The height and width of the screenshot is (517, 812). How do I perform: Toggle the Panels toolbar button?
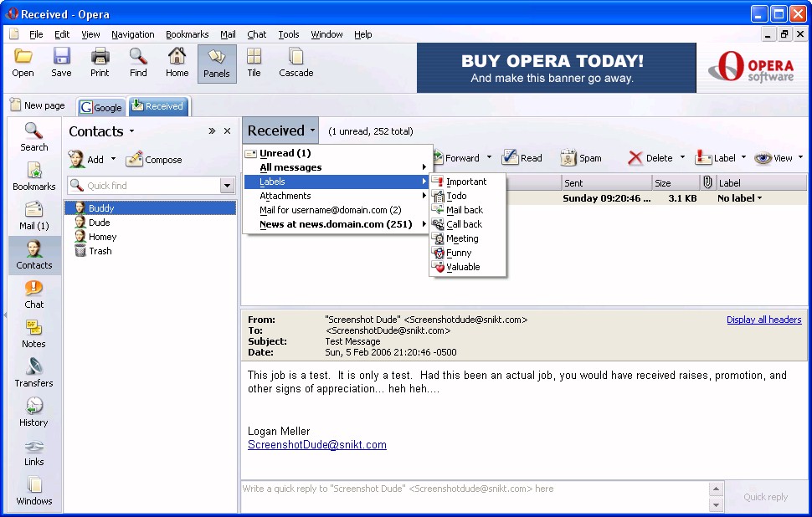[217, 64]
